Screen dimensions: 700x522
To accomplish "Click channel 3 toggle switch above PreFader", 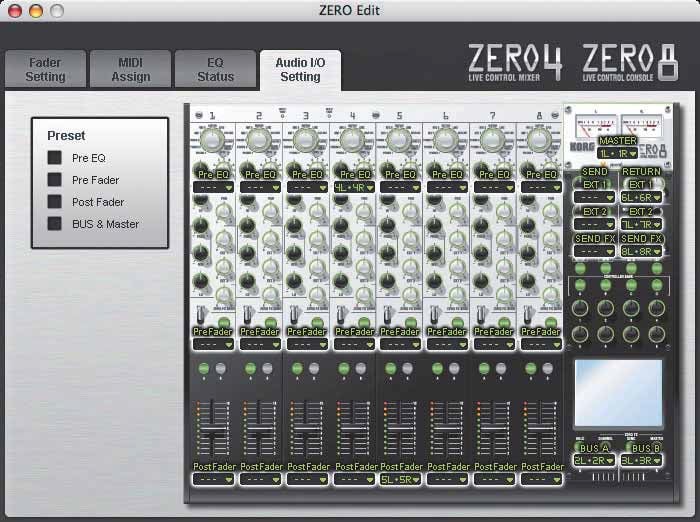I will (296, 315).
